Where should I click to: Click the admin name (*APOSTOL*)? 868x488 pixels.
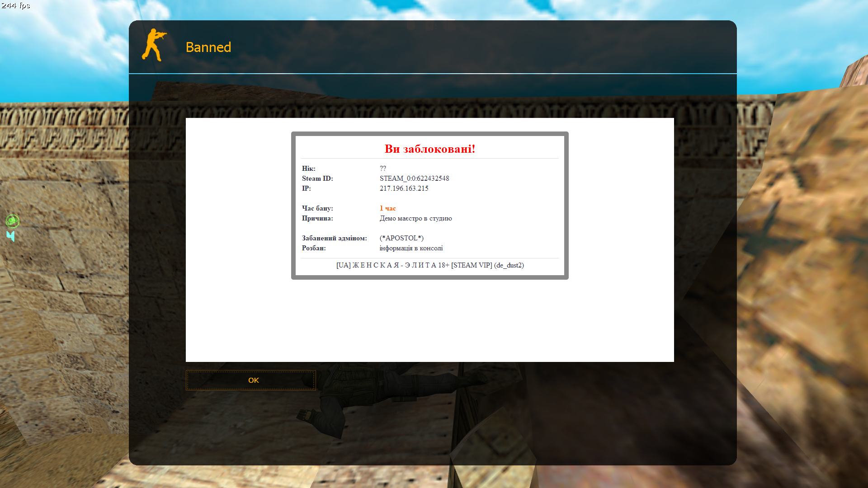tap(401, 238)
